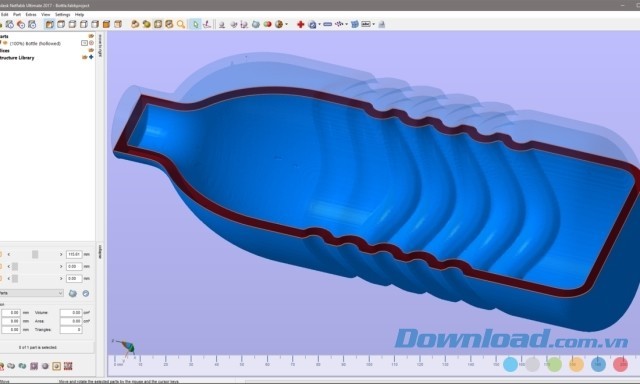640x384 pixels.
Task: Click right arrow of the bottom cut slider
Action: tap(61, 278)
